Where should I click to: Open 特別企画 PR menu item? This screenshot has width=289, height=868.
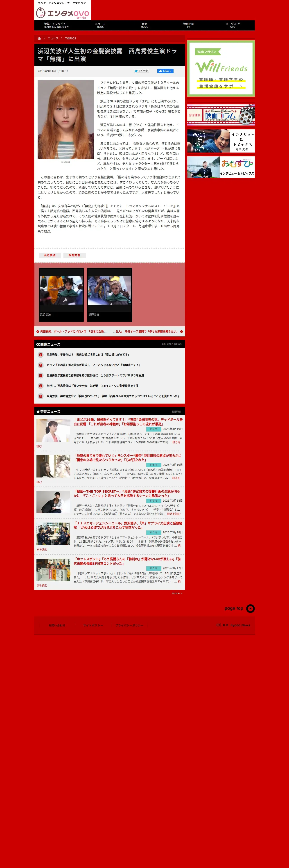pos(188,25)
